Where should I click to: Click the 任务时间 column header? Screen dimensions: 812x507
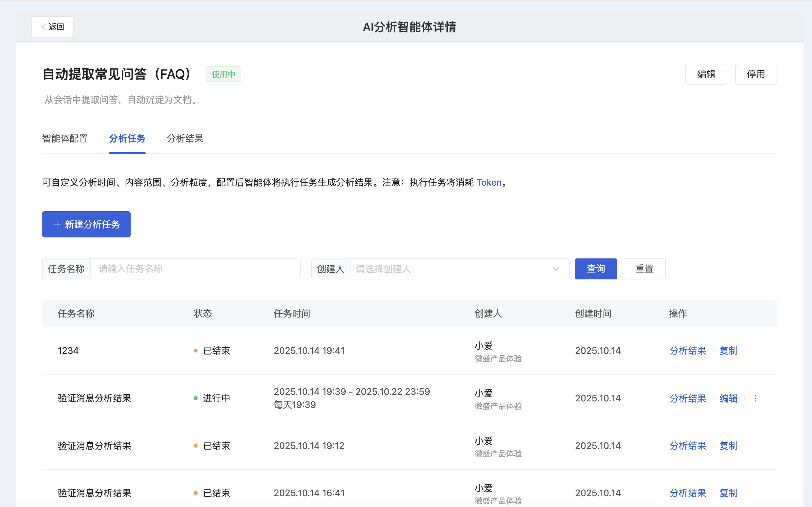[x=292, y=314]
